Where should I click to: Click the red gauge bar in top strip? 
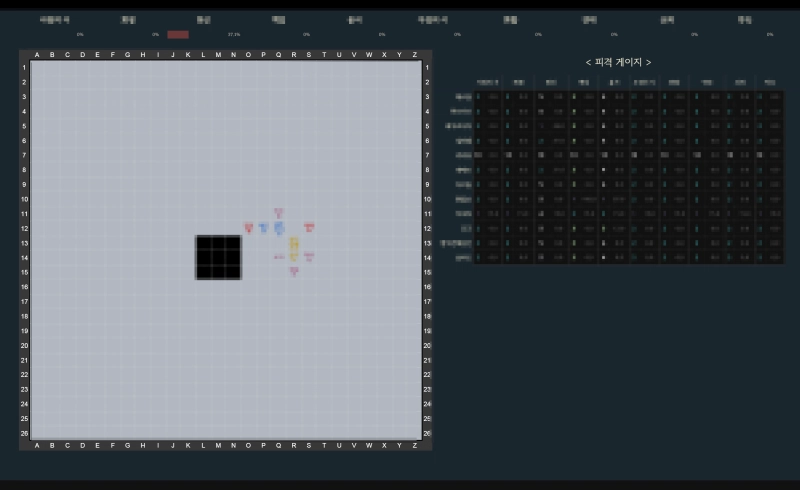click(178, 35)
